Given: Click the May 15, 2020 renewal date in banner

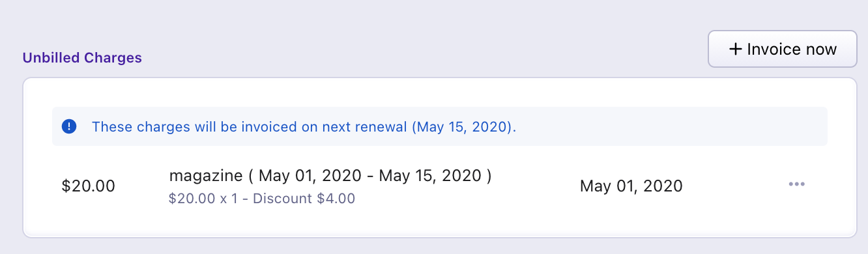Looking at the screenshot, I should point(461,126).
